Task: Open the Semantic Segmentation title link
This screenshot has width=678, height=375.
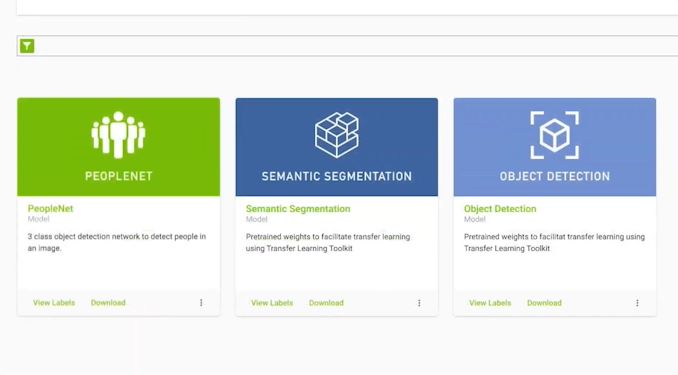Action: (x=298, y=208)
